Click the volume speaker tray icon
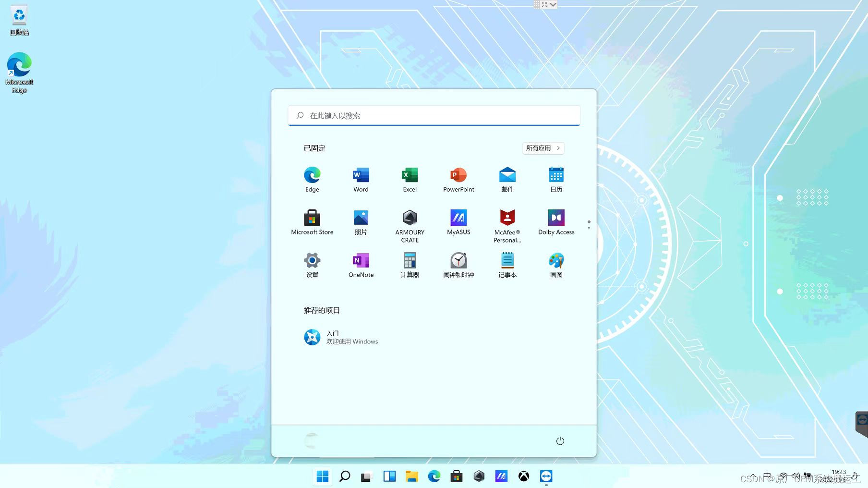Viewport: 868px width, 488px height. (796, 476)
